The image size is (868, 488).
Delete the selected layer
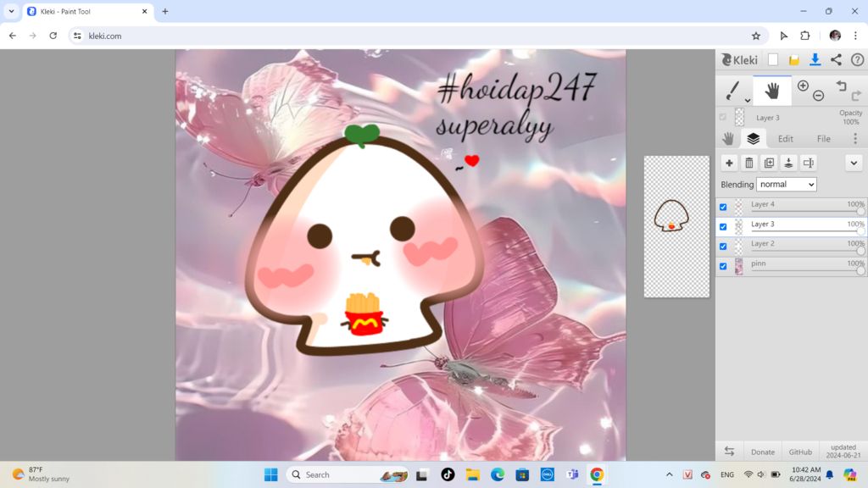(x=749, y=163)
